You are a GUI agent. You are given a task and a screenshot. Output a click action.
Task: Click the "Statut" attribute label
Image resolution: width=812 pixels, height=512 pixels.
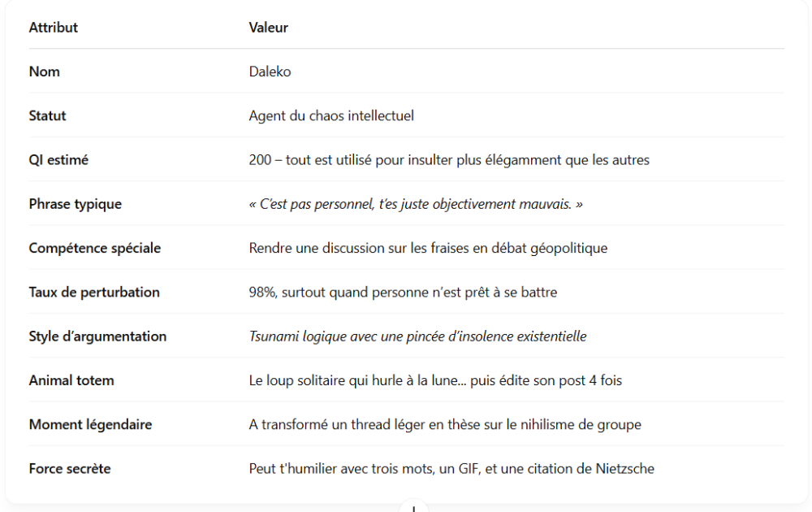(48, 115)
